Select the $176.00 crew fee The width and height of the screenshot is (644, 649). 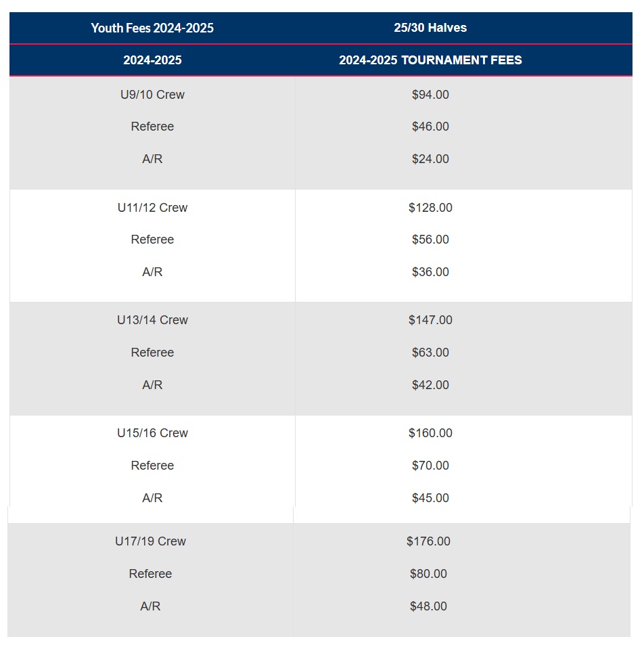tap(428, 541)
